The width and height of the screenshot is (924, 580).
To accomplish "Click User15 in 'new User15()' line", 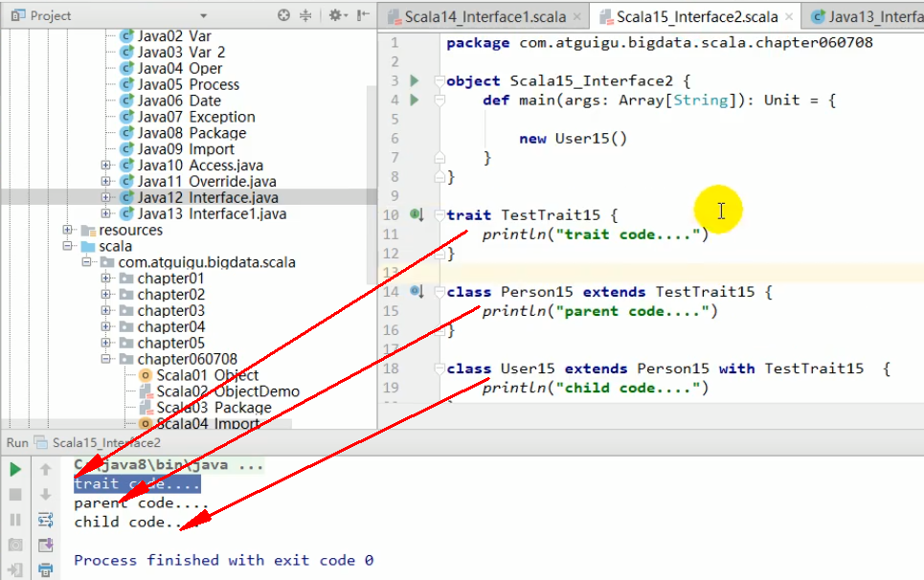I will (582, 139).
